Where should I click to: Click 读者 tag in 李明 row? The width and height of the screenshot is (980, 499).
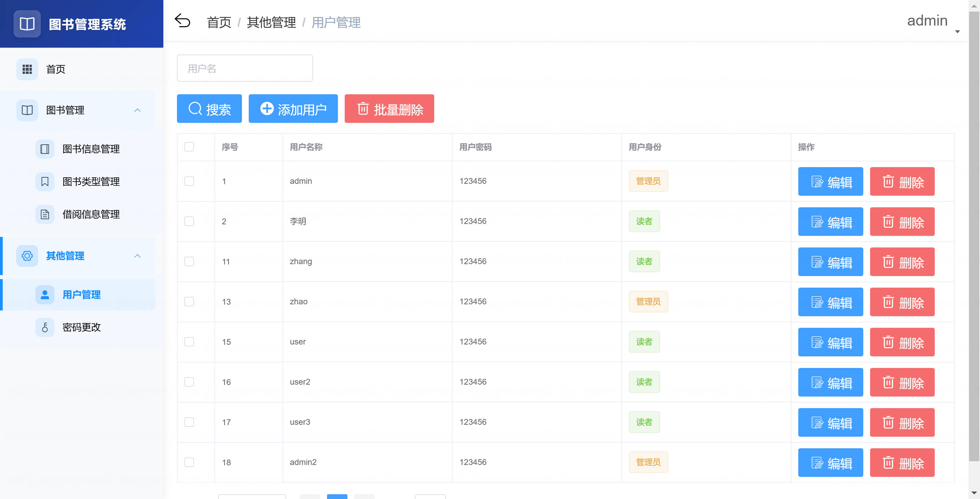pos(644,222)
